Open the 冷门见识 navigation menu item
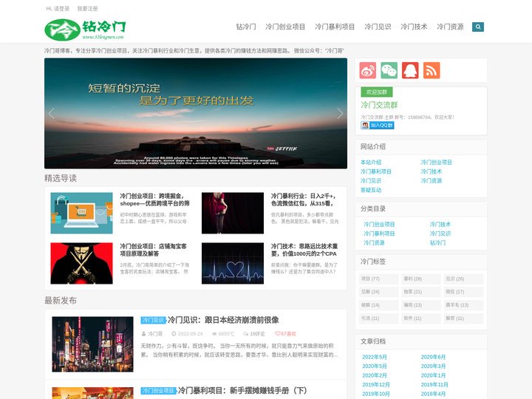Screen dimensions: 532x399 (378, 27)
